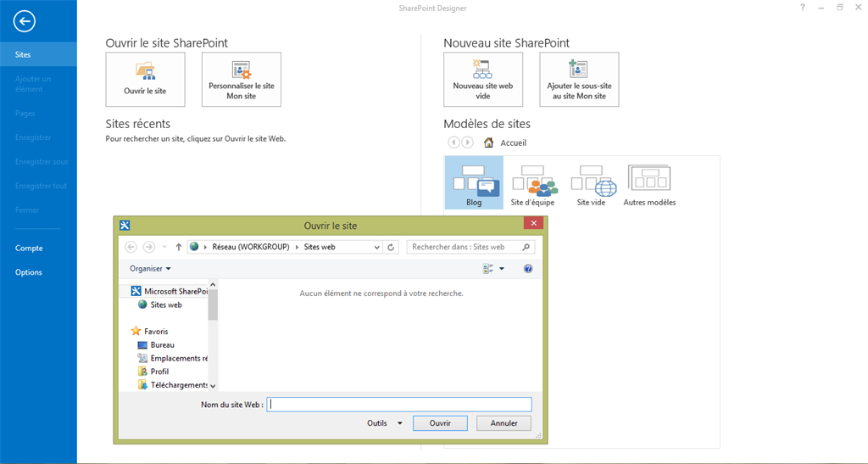868x464 pixels.
Task: Click Personnaliser le site Mon site tile
Action: coord(242,79)
